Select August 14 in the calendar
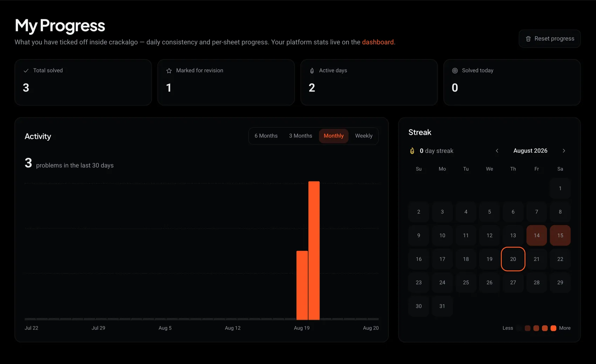Viewport: 596px width, 364px height. click(x=536, y=235)
